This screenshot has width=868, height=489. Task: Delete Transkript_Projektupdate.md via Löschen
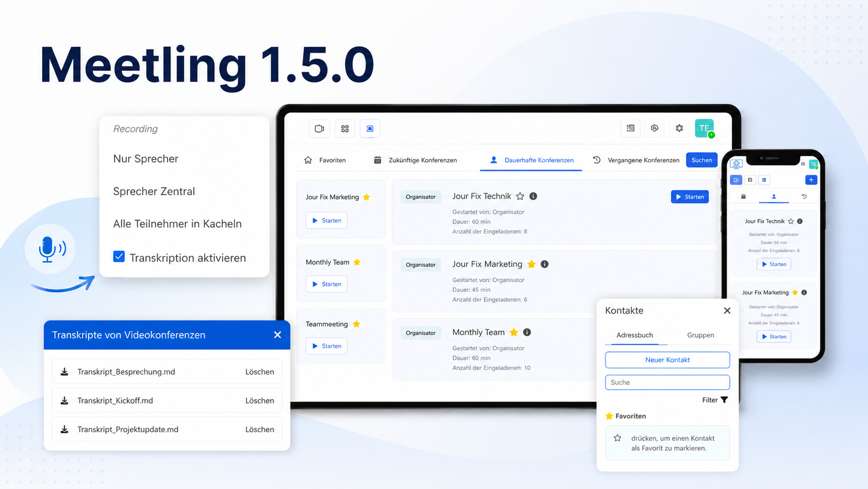(260, 429)
